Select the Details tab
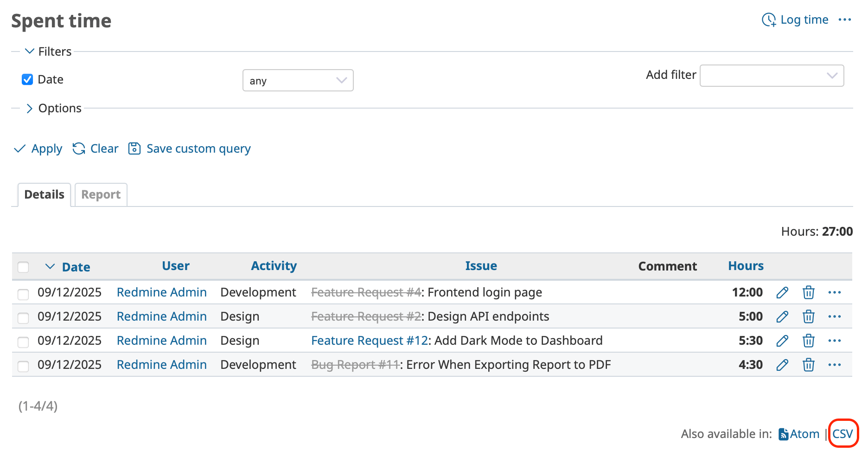The image size is (868, 451). click(x=44, y=195)
